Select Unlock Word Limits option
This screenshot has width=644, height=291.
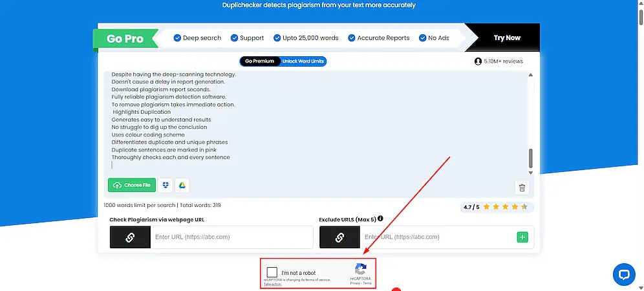tap(303, 61)
